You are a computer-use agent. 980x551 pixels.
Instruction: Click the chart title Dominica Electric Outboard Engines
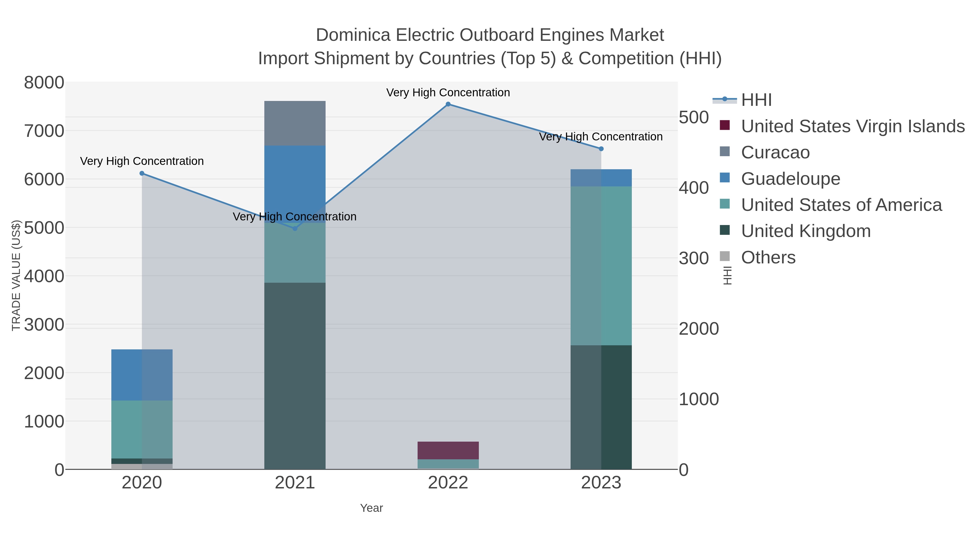coord(490,35)
